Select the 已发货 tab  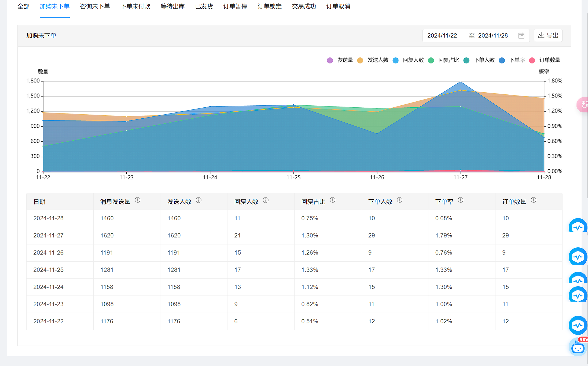[204, 6]
